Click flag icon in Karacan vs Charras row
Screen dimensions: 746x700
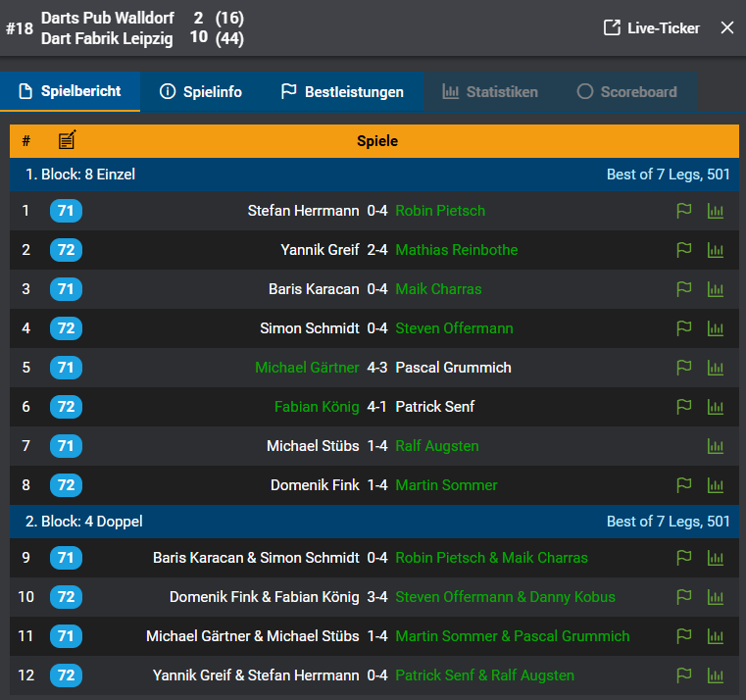pyautogui.click(x=683, y=289)
